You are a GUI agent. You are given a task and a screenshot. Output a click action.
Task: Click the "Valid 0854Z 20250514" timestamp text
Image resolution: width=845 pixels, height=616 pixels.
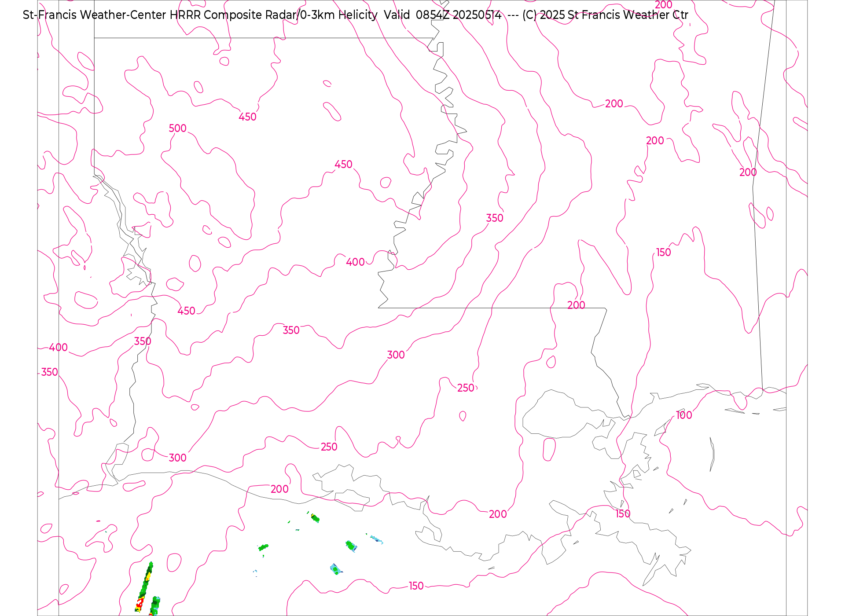tap(443, 15)
